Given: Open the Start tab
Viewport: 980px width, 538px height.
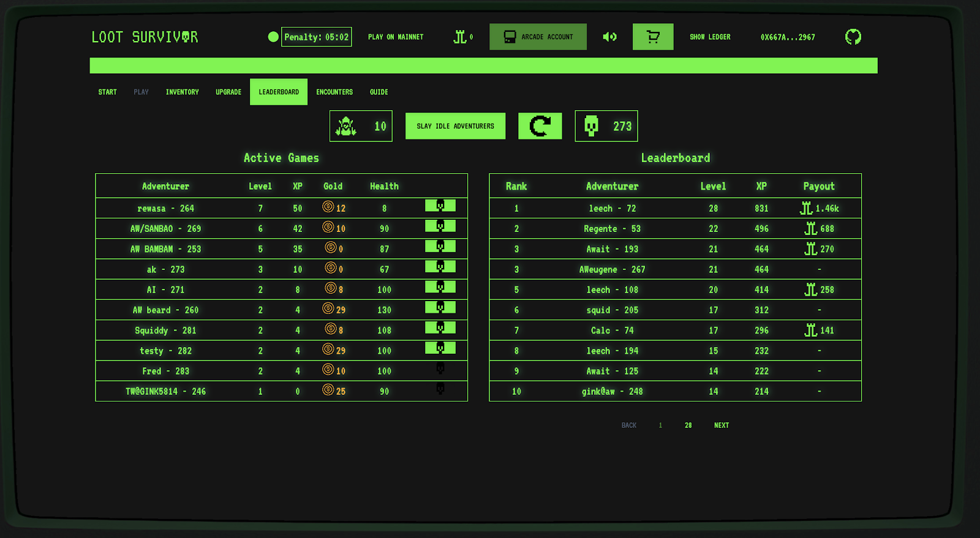Looking at the screenshot, I should 107,92.
